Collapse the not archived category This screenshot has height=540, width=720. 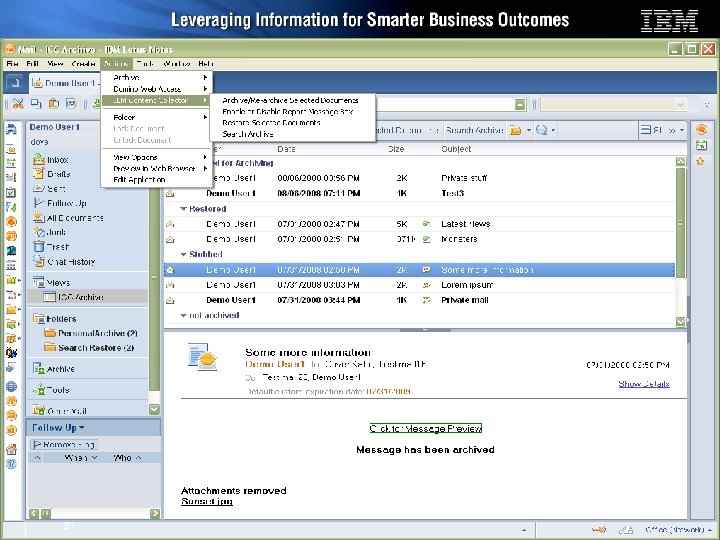pyautogui.click(x=184, y=315)
